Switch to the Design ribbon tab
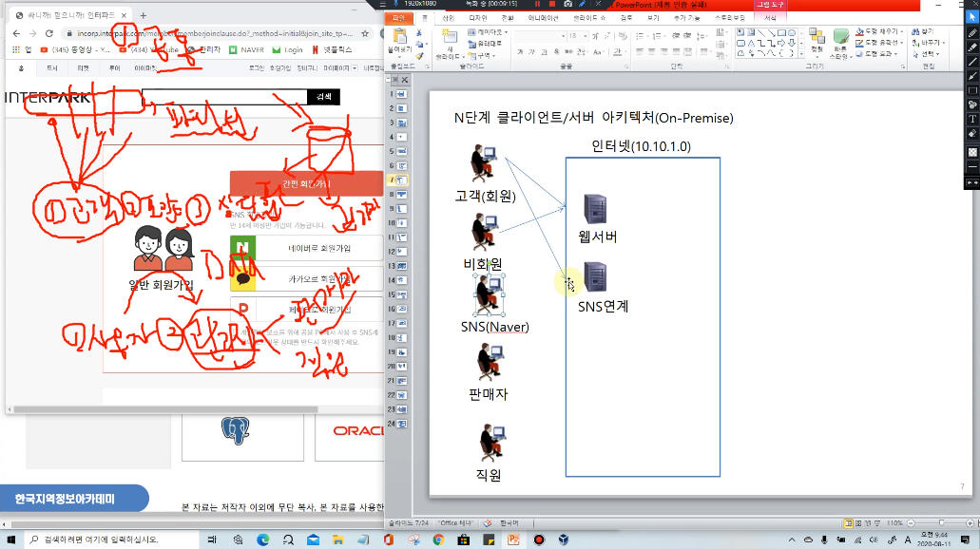This screenshot has height=549, width=980. [477, 18]
